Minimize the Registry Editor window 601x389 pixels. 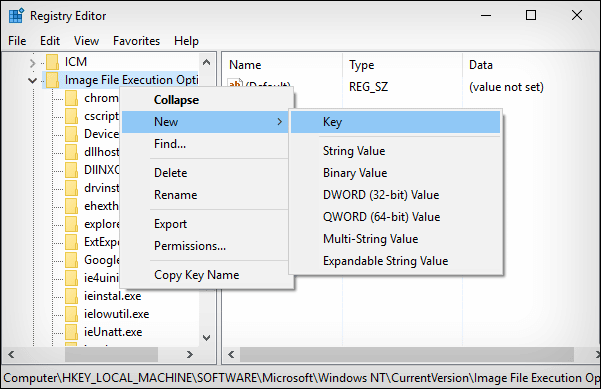[x=486, y=16]
